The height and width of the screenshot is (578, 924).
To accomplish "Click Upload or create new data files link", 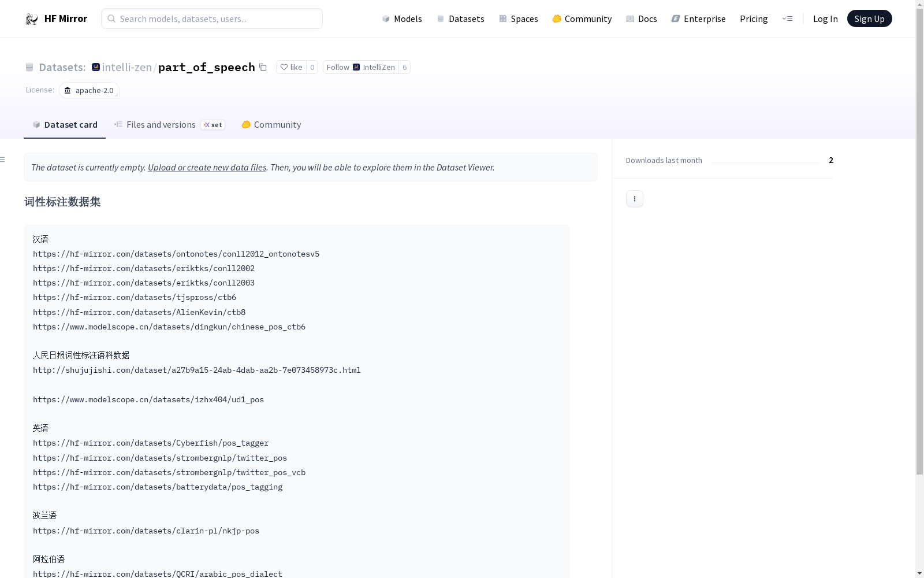I will pos(207,167).
